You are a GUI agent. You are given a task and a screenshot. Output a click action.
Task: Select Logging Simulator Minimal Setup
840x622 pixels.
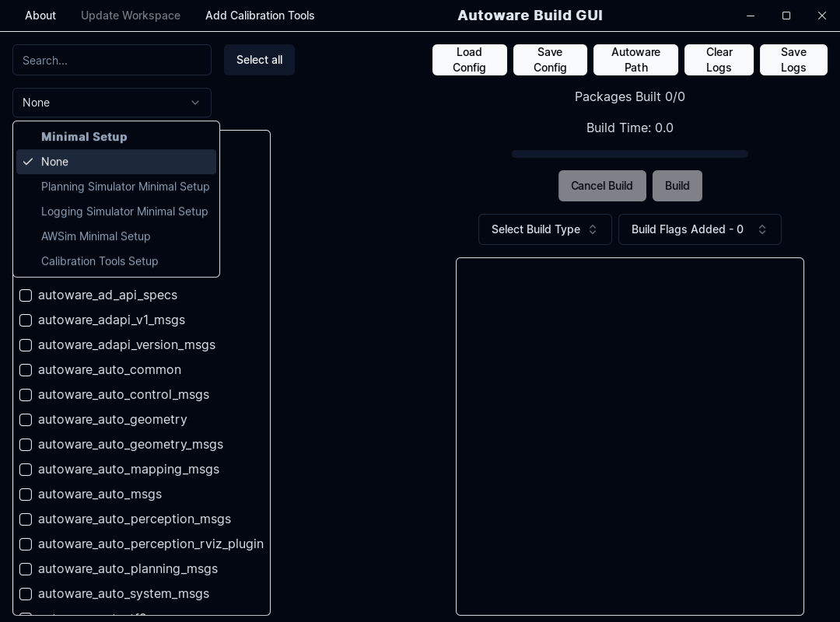pyautogui.click(x=124, y=211)
